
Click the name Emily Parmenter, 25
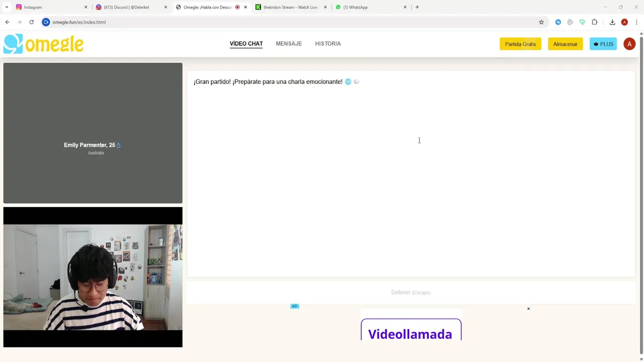coord(90,145)
